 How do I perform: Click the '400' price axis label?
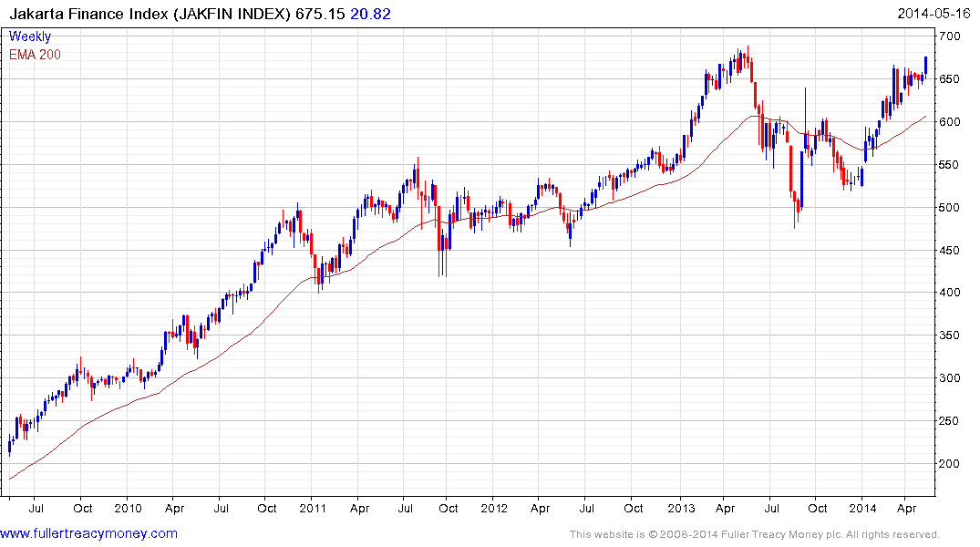[x=949, y=293]
